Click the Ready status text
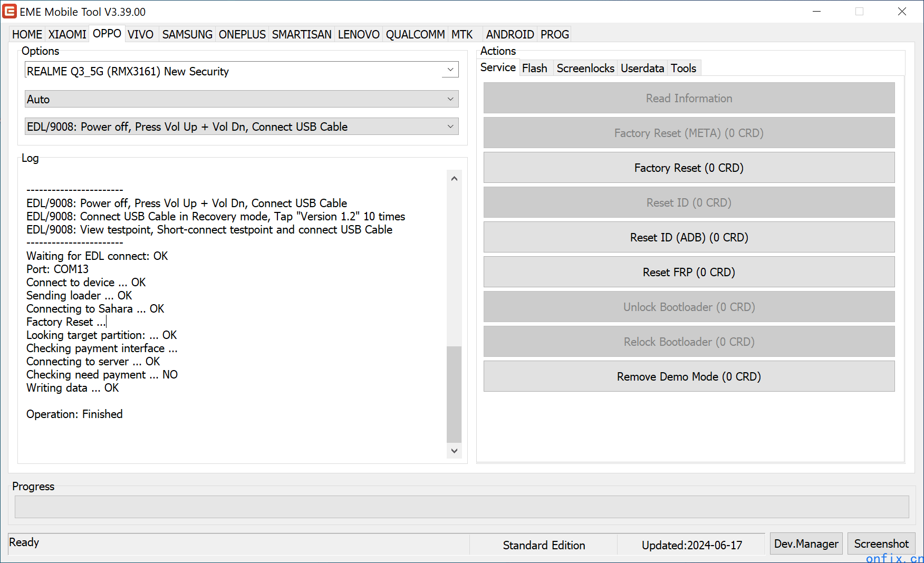The width and height of the screenshot is (924, 563). (x=24, y=542)
